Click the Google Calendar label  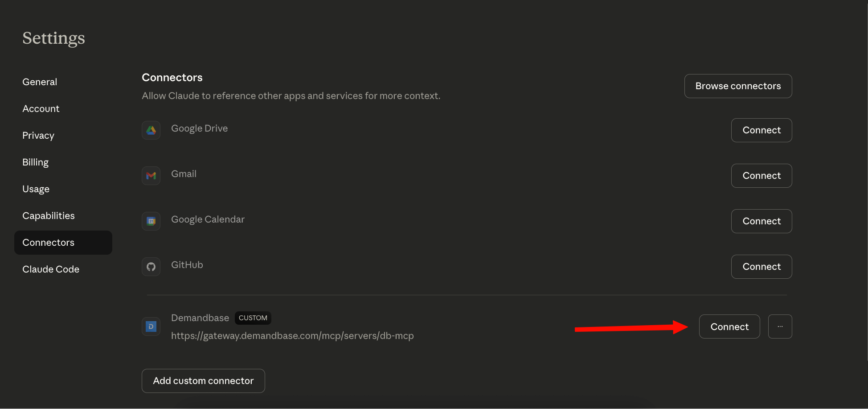tap(208, 219)
